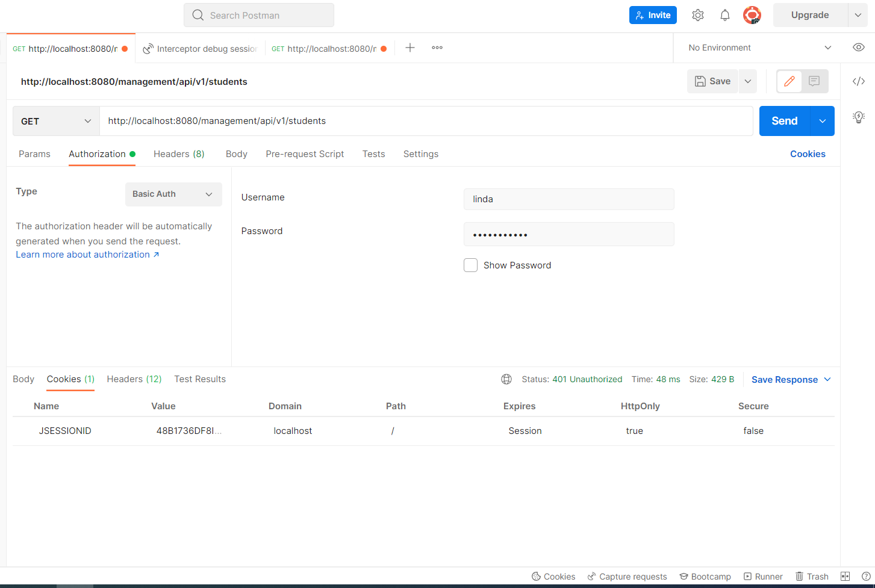
Task: Open the request Settings tab
Action: click(421, 154)
